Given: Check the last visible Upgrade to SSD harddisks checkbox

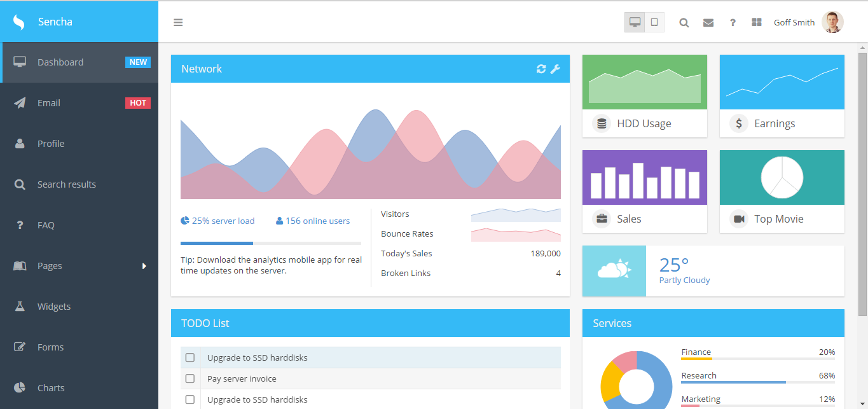Looking at the screenshot, I should pyautogui.click(x=190, y=399).
